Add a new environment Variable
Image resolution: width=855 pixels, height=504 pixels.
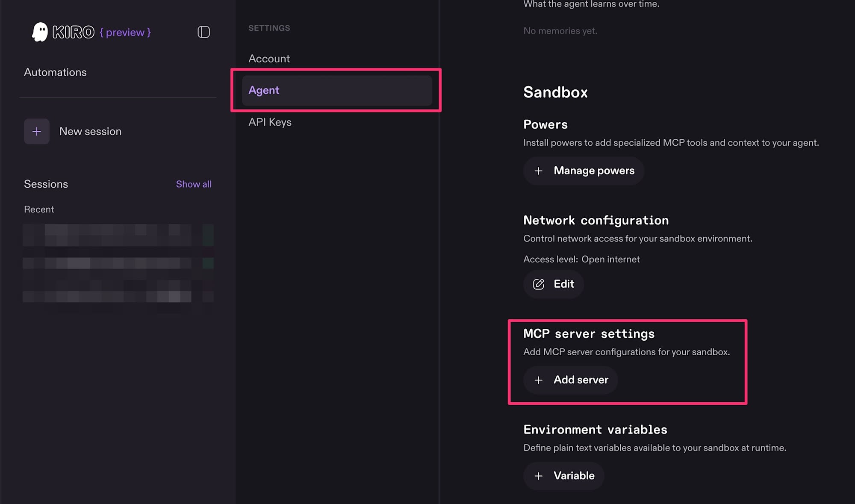(x=564, y=476)
